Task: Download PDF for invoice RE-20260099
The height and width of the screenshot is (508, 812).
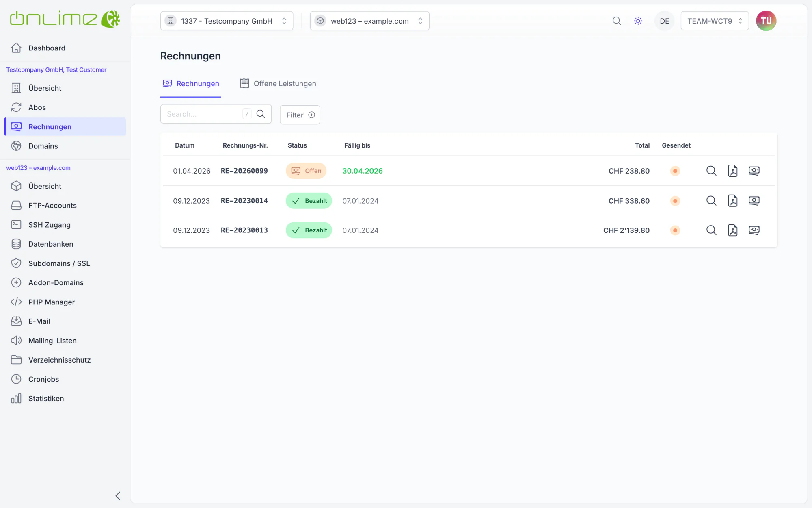Action: coord(732,171)
